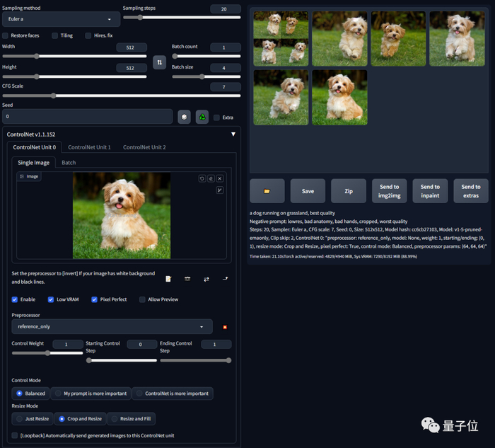Viewport: 495px width, 448px height.
Task: Switch to ControlNet Unit 0 tab
Action: (35, 147)
